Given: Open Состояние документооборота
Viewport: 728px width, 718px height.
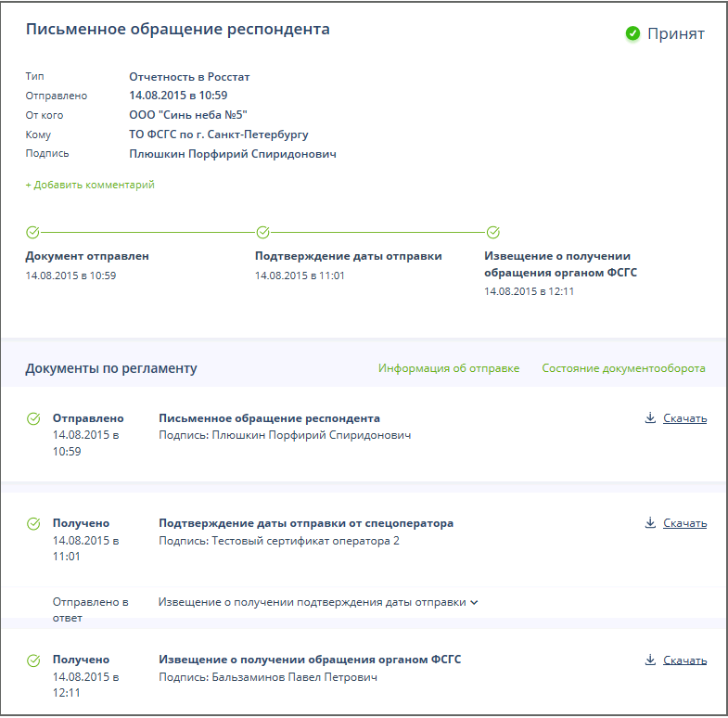Looking at the screenshot, I should [x=623, y=368].
